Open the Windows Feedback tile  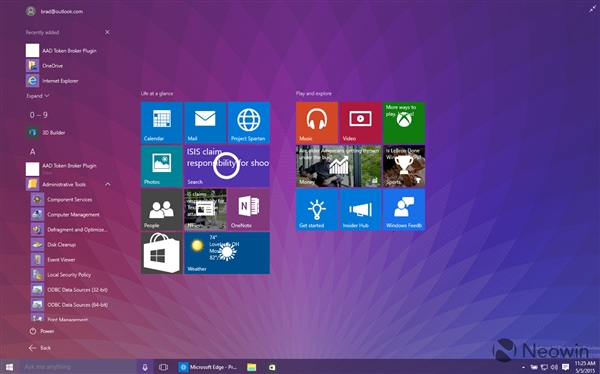click(x=404, y=209)
